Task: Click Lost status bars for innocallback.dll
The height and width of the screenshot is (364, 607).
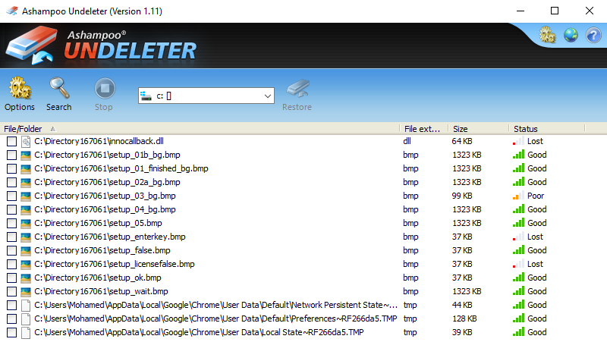Action: (518, 141)
